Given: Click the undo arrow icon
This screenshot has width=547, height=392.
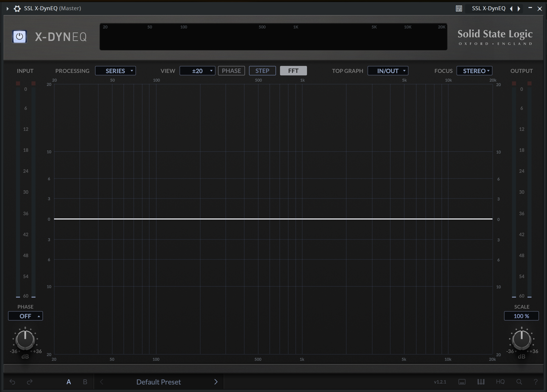Looking at the screenshot, I should tap(12, 382).
